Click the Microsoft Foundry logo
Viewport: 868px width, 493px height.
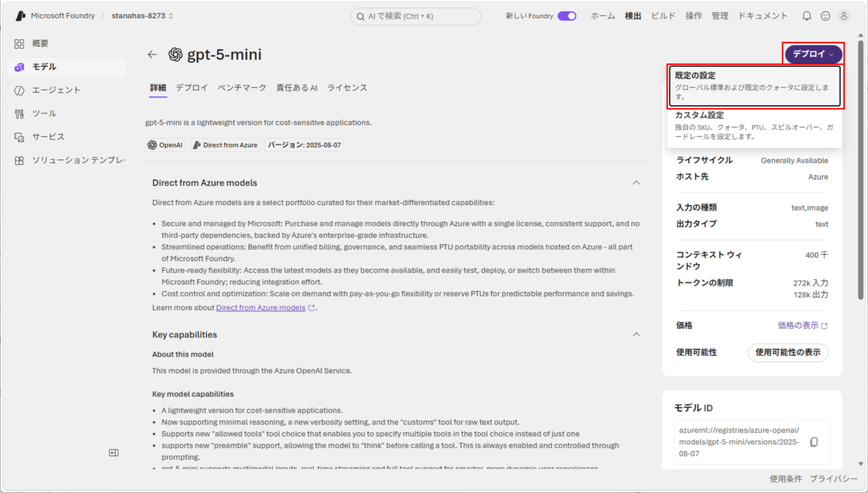(x=21, y=16)
